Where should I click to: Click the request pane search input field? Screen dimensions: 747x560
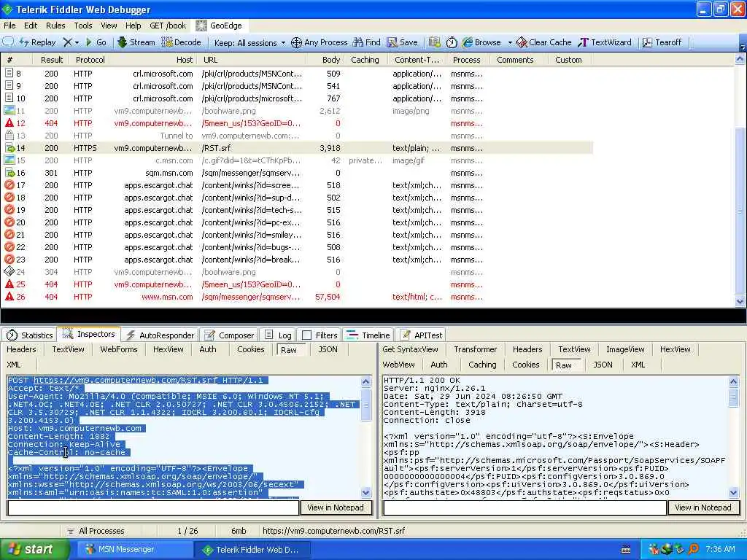(153, 507)
